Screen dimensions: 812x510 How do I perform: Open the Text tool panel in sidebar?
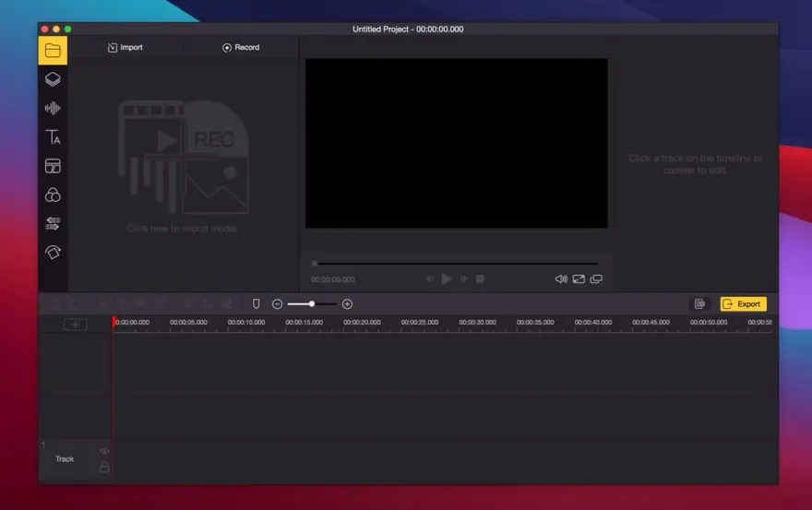(x=53, y=136)
